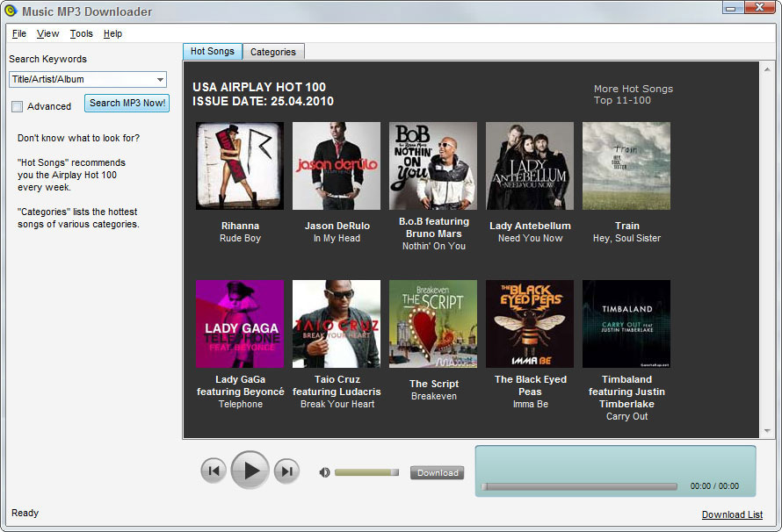Screen dimensions: 782x532
Task: Close the Music MP3 Downloader window
Action: click(x=759, y=8)
